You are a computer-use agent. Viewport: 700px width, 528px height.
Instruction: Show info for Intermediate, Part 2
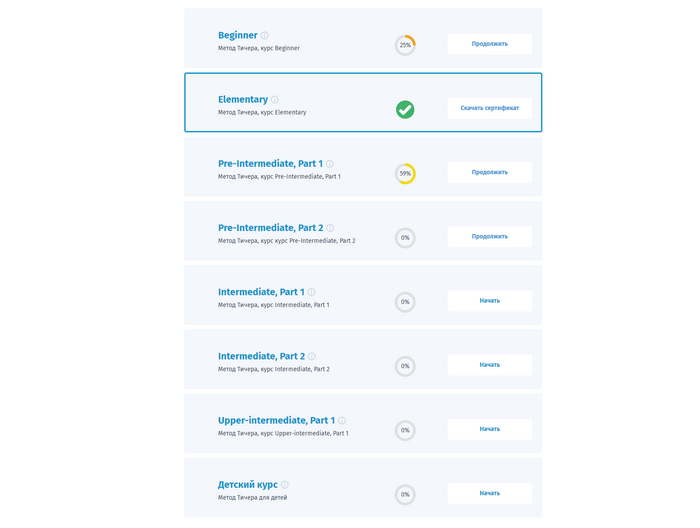tap(312, 356)
